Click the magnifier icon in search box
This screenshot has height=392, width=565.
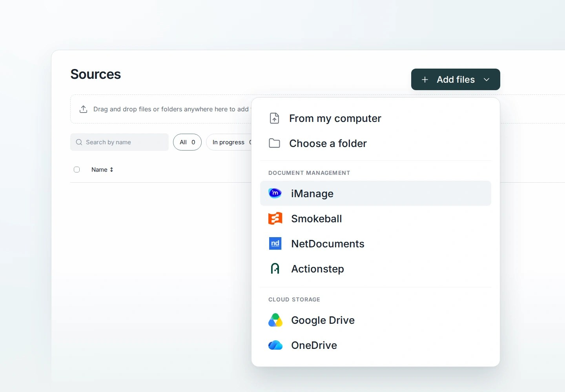click(x=79, y=142)
